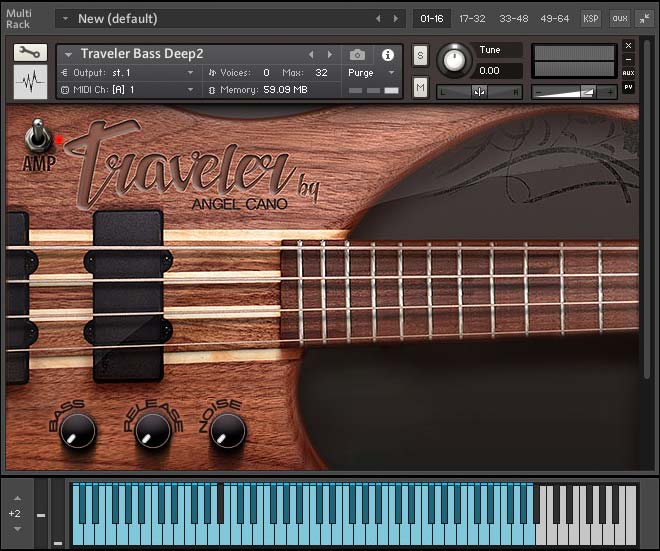
Task: Go to the previous multi with left arrow
Action: click(378, 19)
